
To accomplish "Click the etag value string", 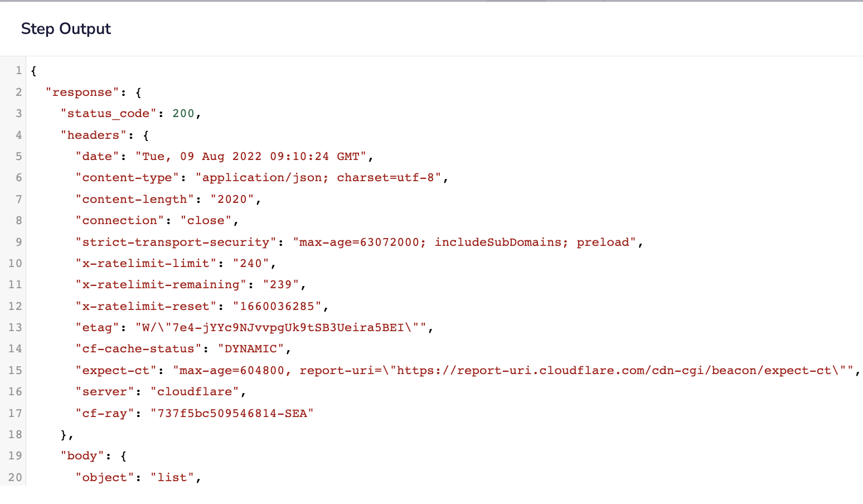I will point(281,328).
